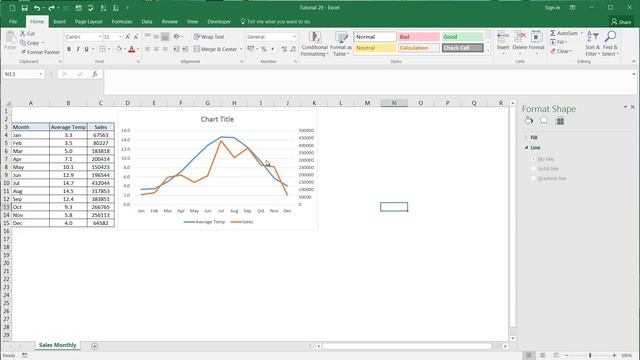
Task: Click the new sheet plus button
Action: click(94, 346)
